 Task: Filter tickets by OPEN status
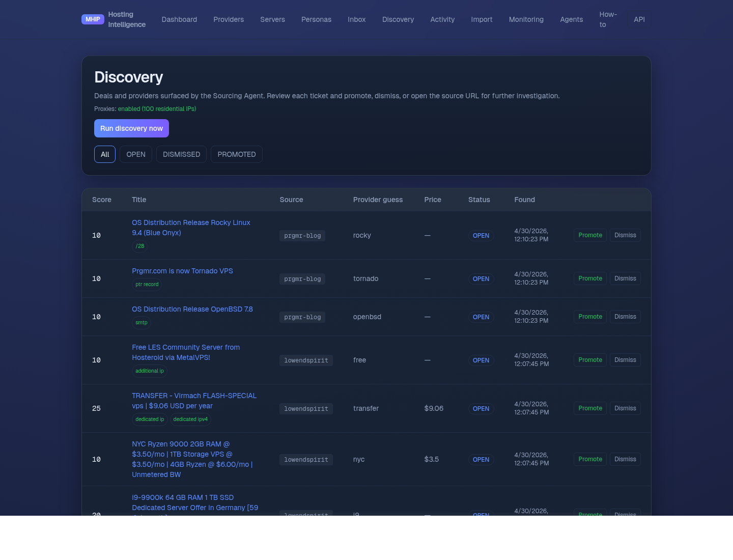click(x=136, y=154)
